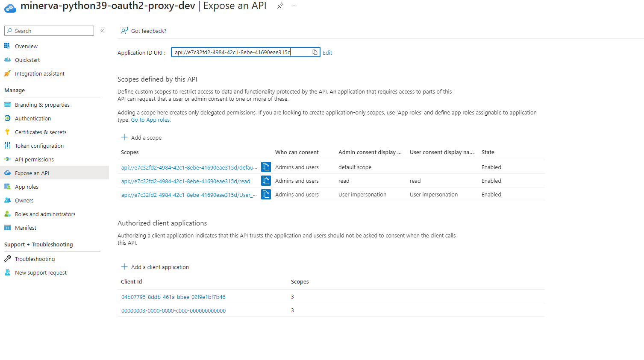Pin the Expose an API page
The image size is (644, 360).
click(280, 6)
